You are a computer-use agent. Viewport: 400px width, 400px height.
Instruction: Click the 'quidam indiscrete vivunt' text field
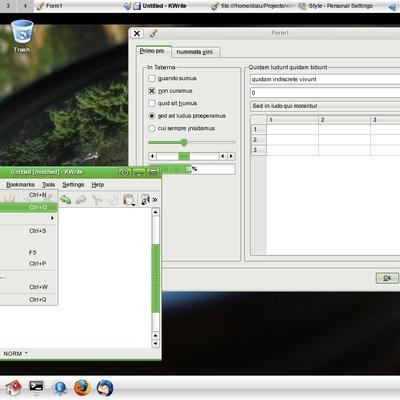coord(325,79)
